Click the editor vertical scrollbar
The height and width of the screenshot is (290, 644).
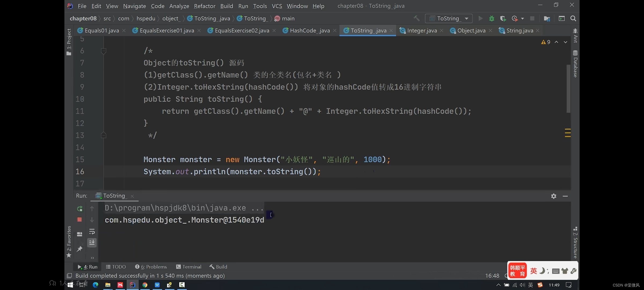568,89
